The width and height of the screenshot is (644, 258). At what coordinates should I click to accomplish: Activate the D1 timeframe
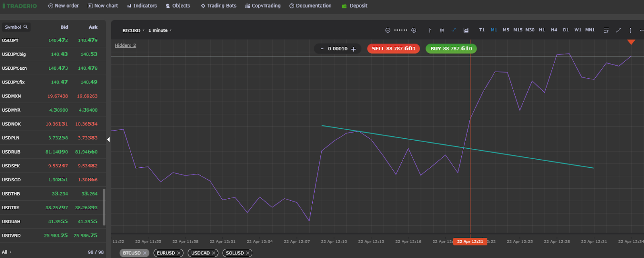pyautogui.click(x=566, y=30)
